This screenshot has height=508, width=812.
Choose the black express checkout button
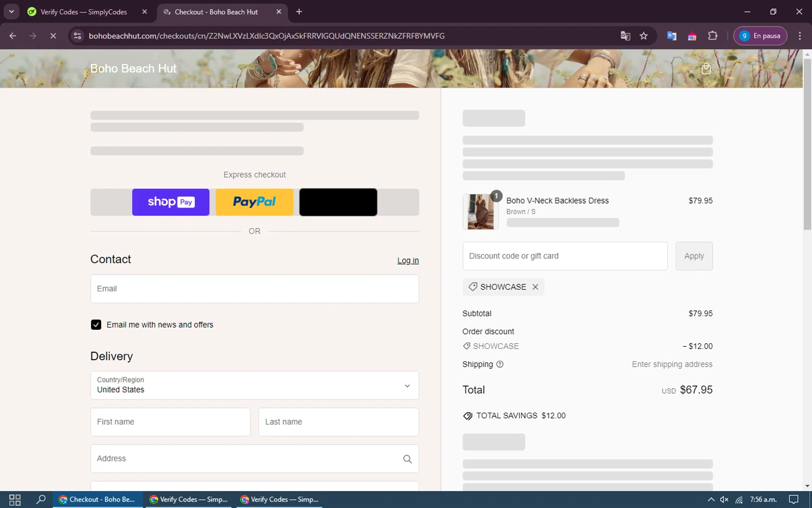coord(338,202)
